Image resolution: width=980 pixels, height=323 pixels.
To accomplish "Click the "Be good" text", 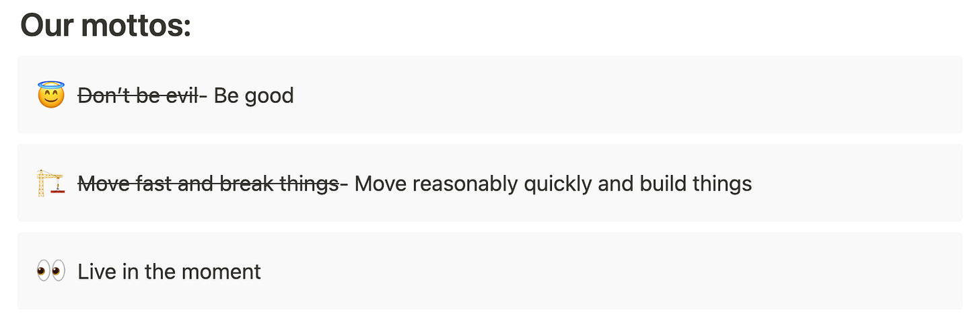I will [254, 96].
